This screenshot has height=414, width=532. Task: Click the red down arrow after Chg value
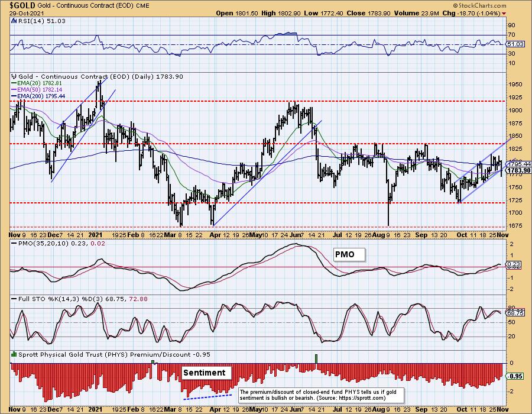click(x=504, y=13)
